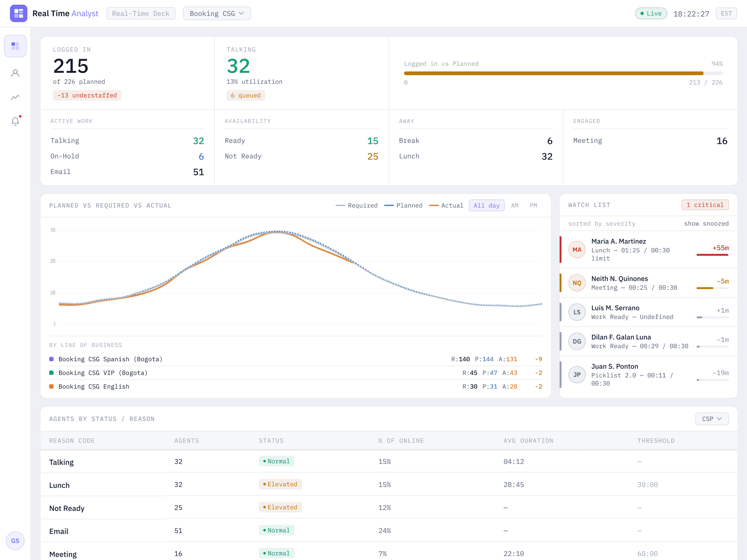Click the GS user avatar
Viewport: 747px width, 560px height.
pyautogui.click(x=15, y=540)
